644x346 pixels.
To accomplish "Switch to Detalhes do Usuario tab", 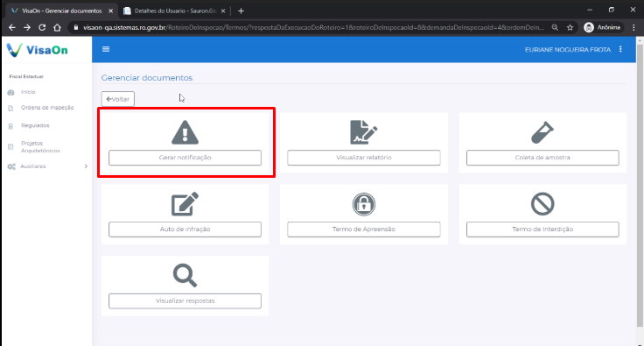I will (175, 11).
